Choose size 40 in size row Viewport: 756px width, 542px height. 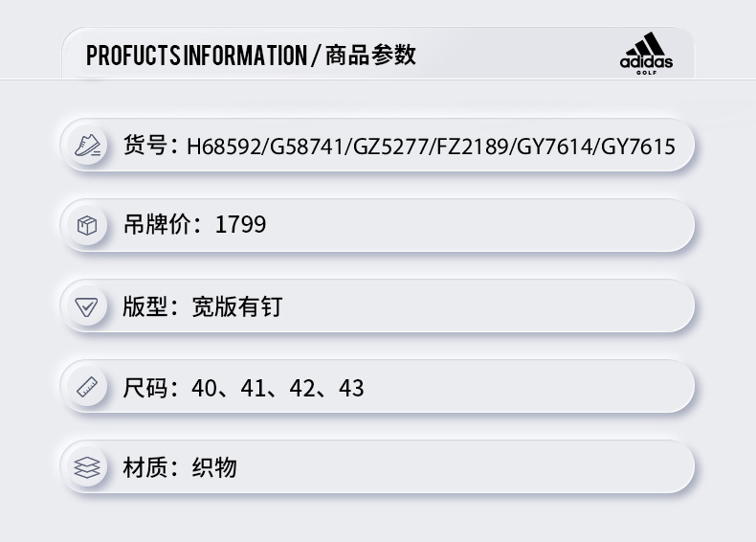tap(204, 388)
